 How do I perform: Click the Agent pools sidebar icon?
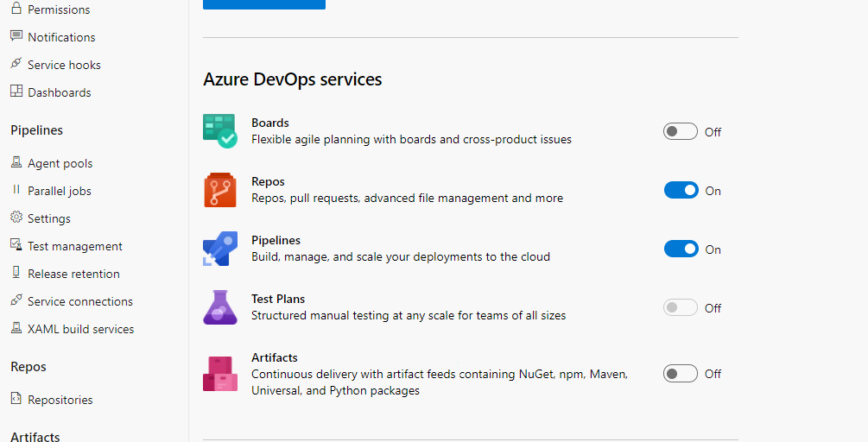(16, 162)
